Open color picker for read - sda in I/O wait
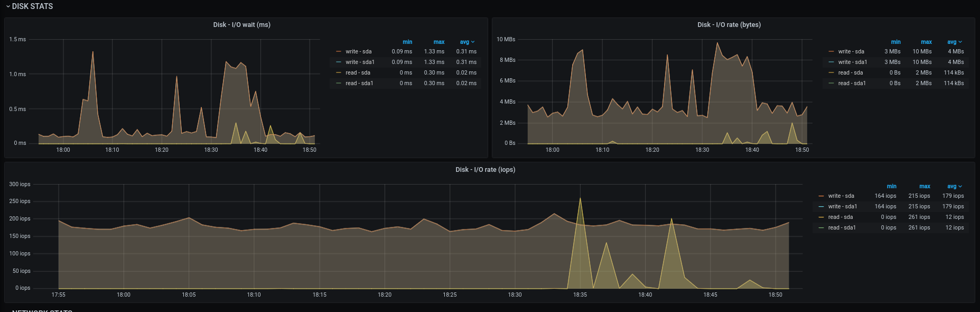This screenshot has height=312, width=980. coord(338,72)
